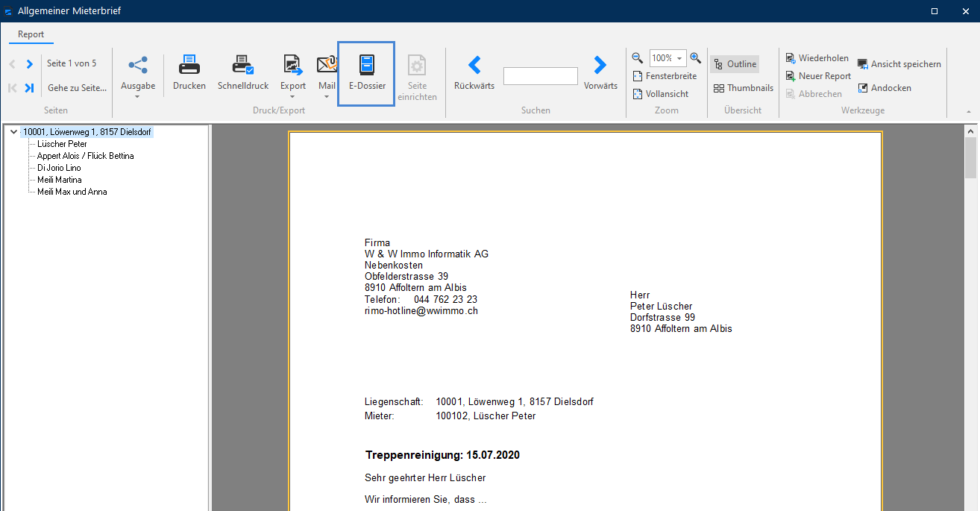
Task: Click Andocken
Action: [x=885, y=88]
